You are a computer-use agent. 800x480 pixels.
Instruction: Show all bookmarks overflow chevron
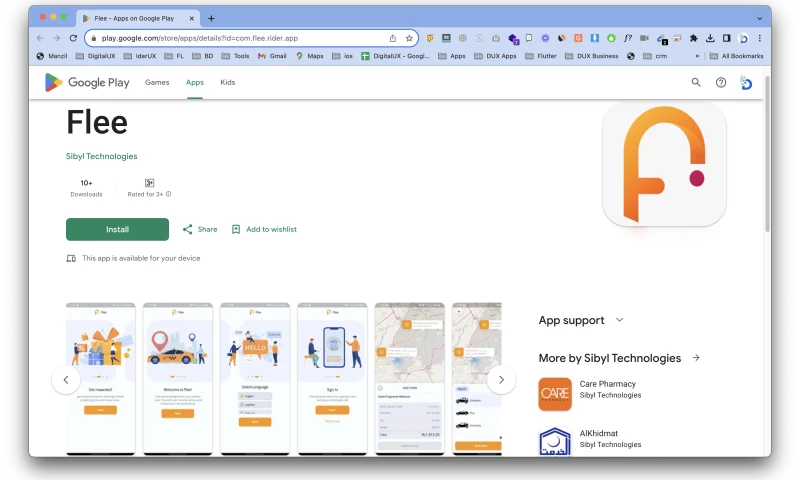point(697,56)
